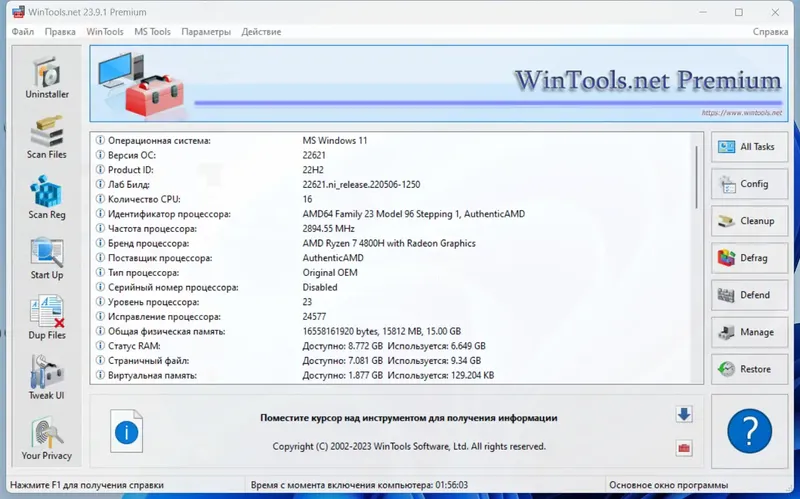Select the Product ID row

(x=392, y=170)
